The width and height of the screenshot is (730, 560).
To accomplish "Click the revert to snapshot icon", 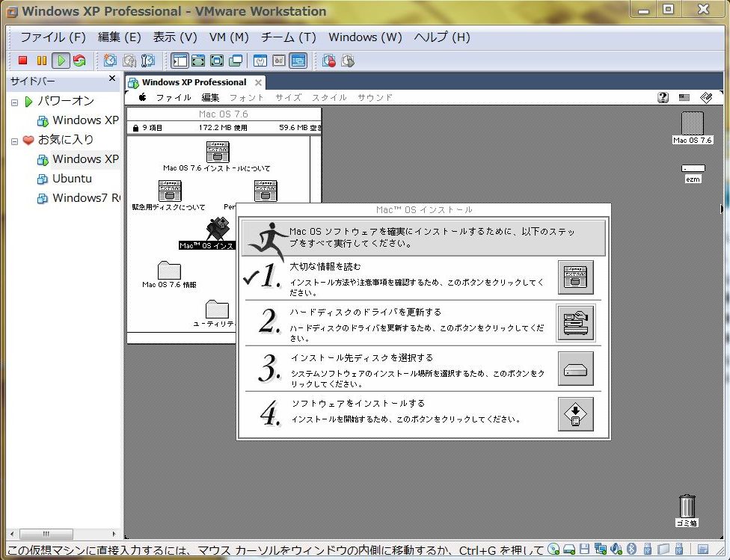I will (129, 61).
